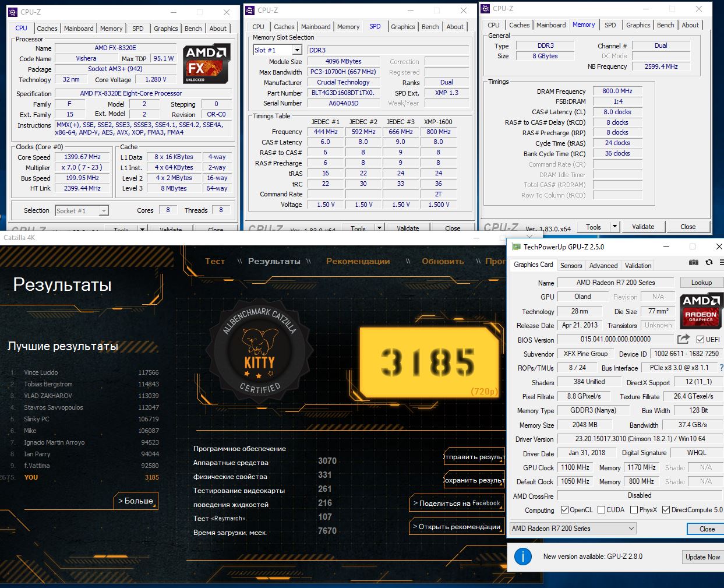Toggle the DirectCompute 5.0 checkbox
The image size is (724, 588).
click(x=666, y=510)
